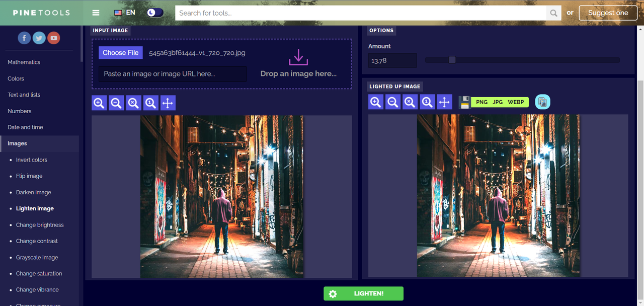
Task: Edit the Amount value field
Action: (392, 60)
